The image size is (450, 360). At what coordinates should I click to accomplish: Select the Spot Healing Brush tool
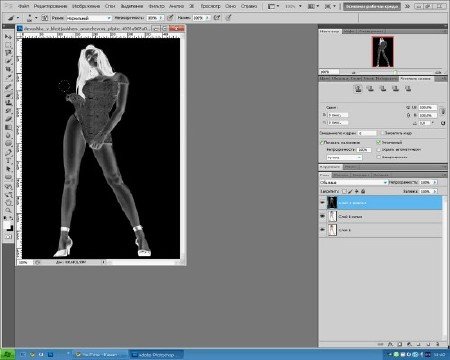8,87
